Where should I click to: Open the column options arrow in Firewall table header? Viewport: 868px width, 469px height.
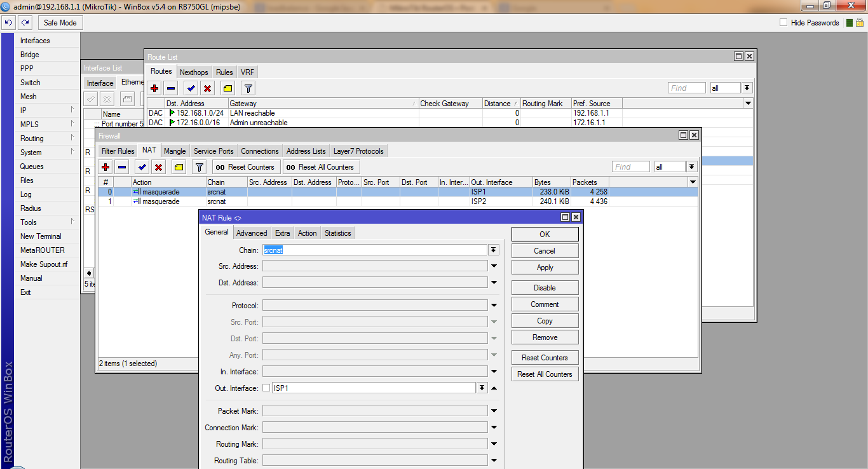693,182
